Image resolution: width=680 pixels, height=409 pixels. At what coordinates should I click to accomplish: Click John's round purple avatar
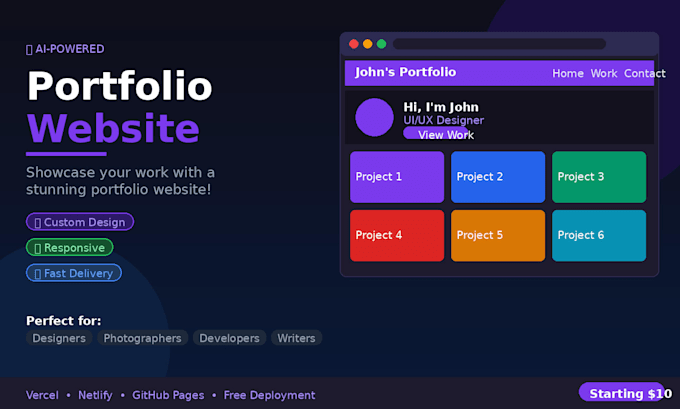(374, 117)
